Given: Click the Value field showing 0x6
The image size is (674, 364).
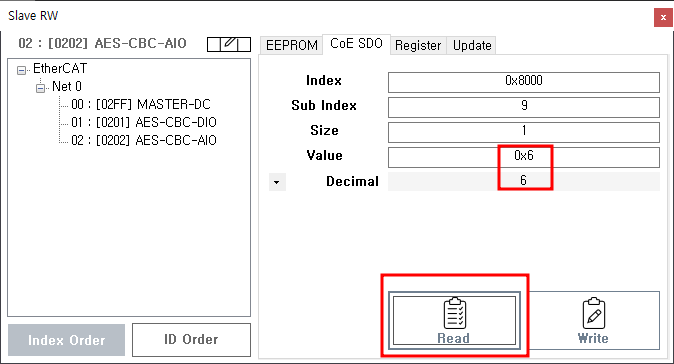Looking at the screenshot, I should [x=524, y=157].
